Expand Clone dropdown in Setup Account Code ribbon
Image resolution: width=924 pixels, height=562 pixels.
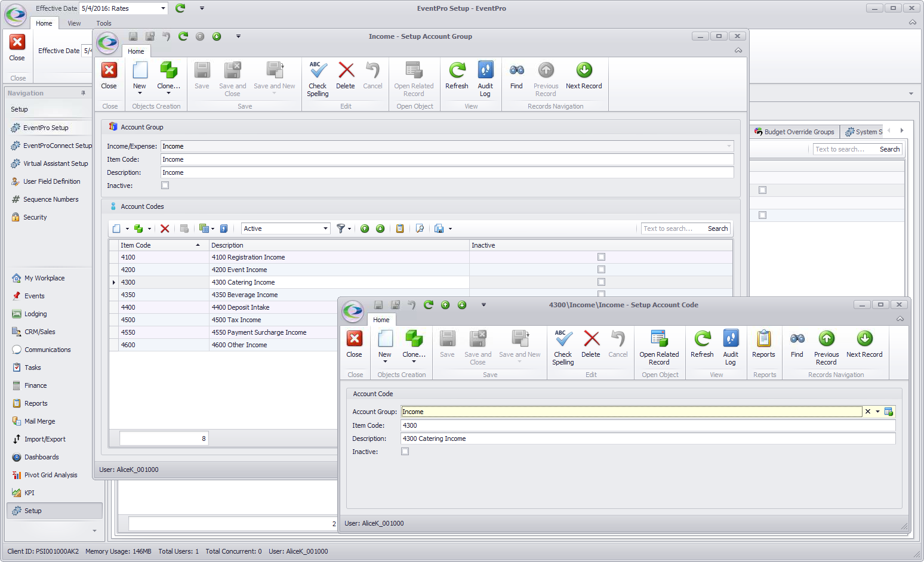point(414,362)
